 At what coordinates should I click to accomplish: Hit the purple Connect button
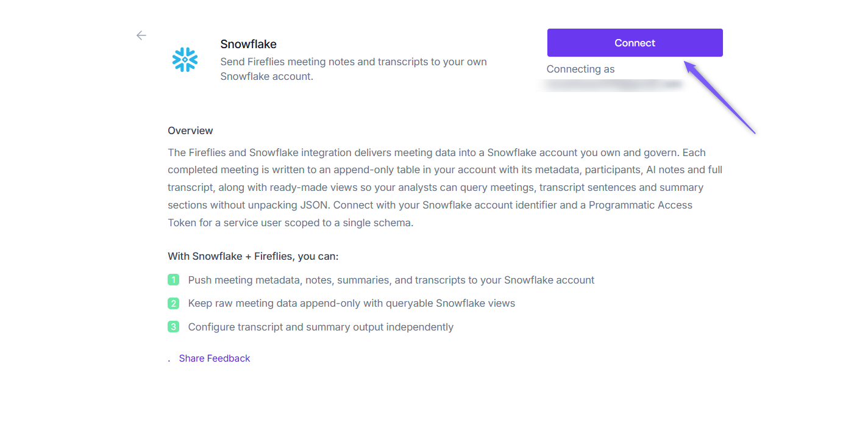coord(635,43)
